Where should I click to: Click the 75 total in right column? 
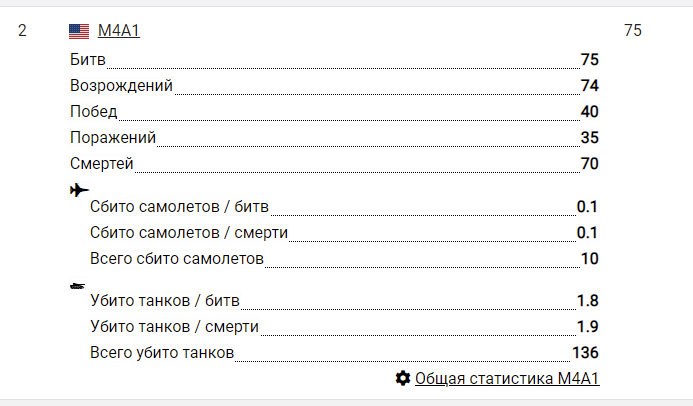[632, 31]
